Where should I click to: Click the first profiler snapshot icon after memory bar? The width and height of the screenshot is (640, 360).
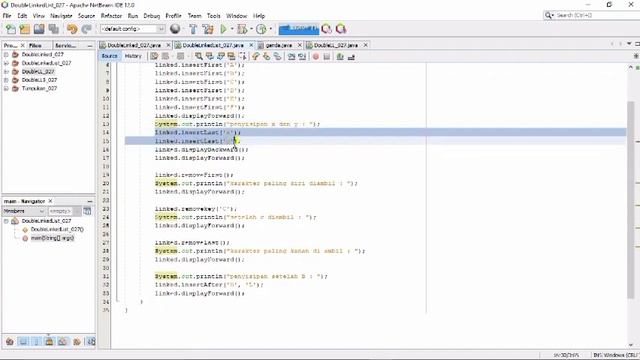[327, 29]
